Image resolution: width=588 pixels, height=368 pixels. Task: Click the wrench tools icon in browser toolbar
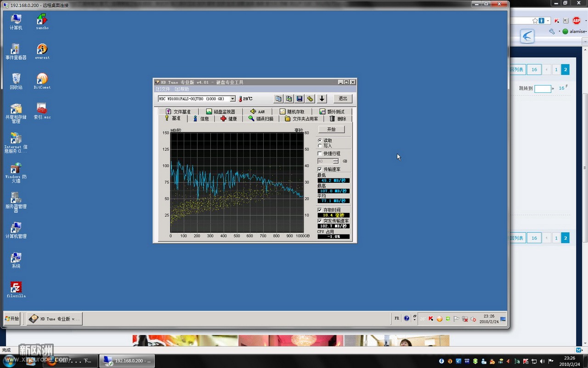552,31
